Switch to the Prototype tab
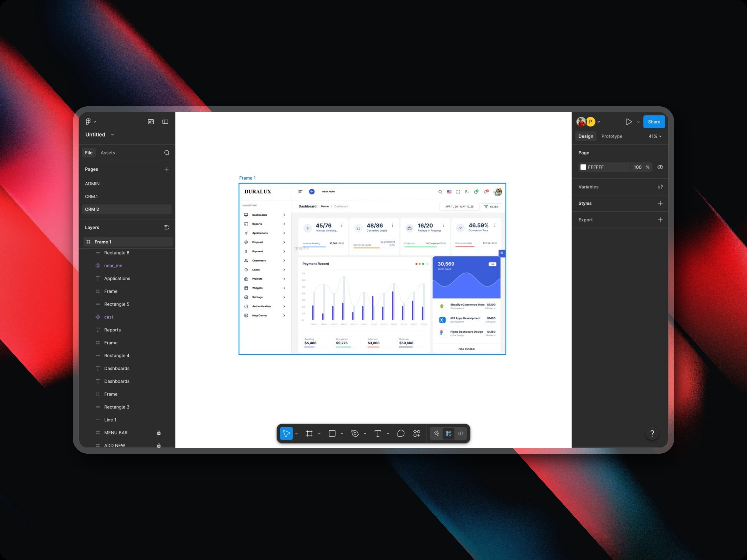This screenshot has width=747, height=560. click(x=612, y=136)
